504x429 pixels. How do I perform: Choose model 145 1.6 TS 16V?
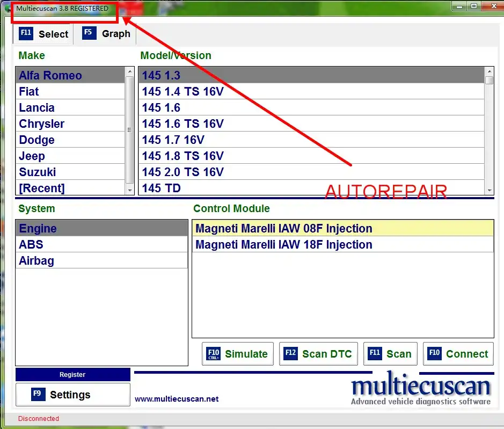(x=311, y=123)
